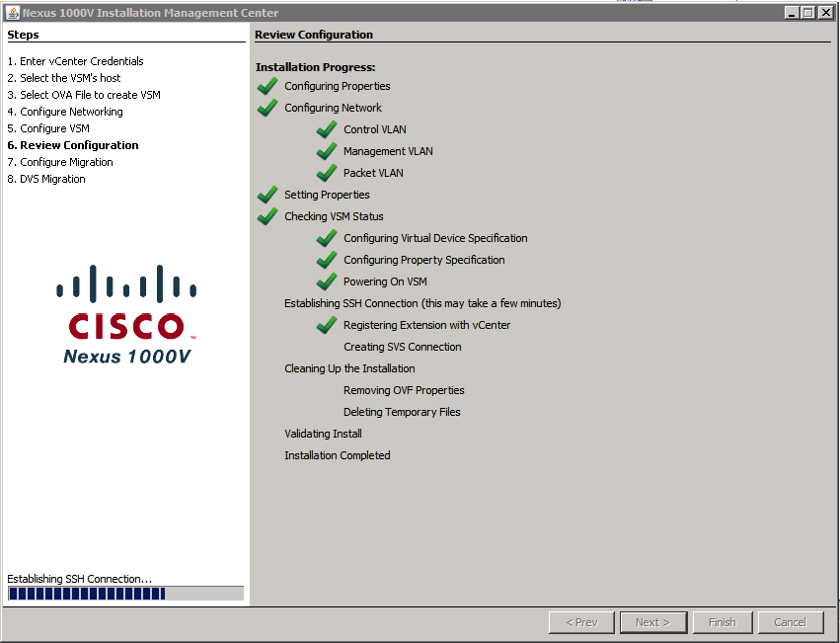Select step 2 Select the VSM's host
The height and width of the screenshot is (643, 840).
coord(64,78)
